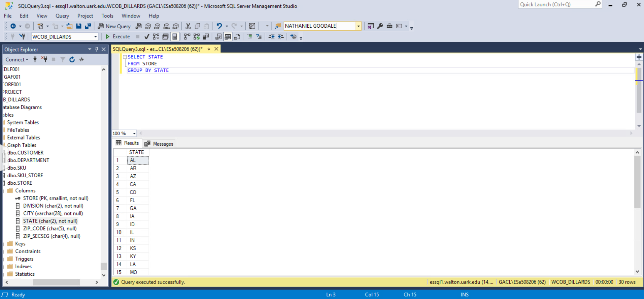Viewport: 644px width, 299px height.
Task: Click the Parse checkmark icon
Action: (x=147, y=36)
